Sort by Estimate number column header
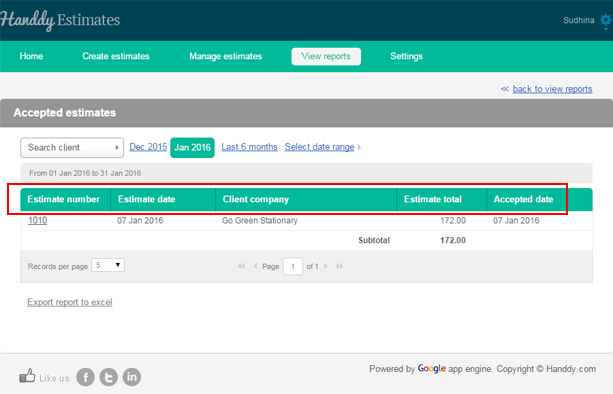 click(x=65, y=199)
